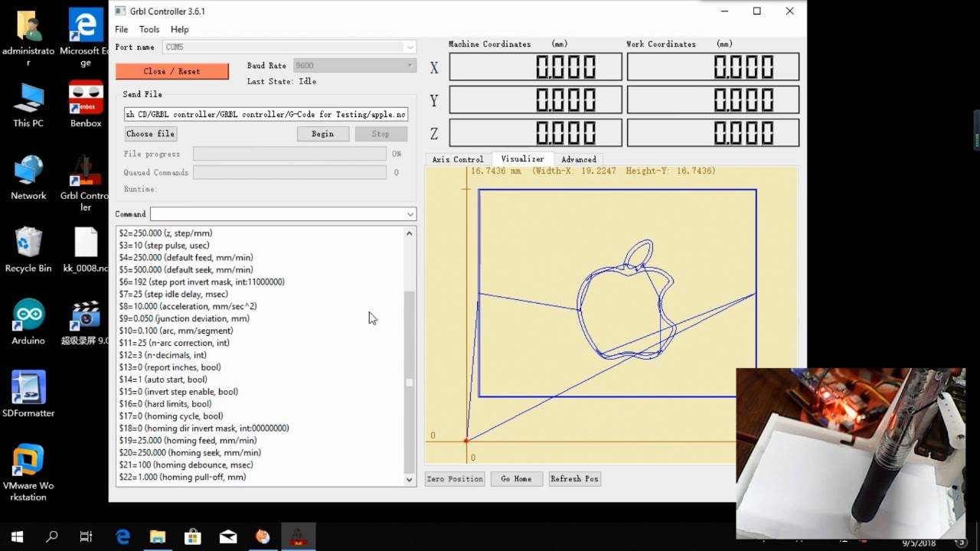Click the Queued Commands progress bar
The height and width of the screenshot is (551, 980).
289,173
